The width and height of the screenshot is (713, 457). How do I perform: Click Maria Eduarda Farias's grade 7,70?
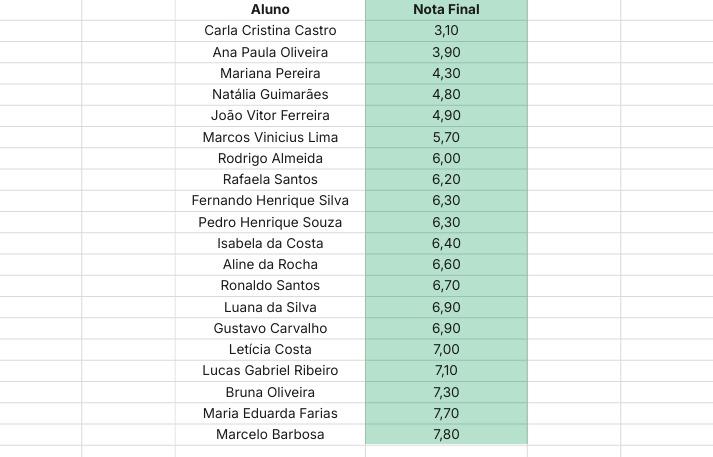click(x=446, y=413)
